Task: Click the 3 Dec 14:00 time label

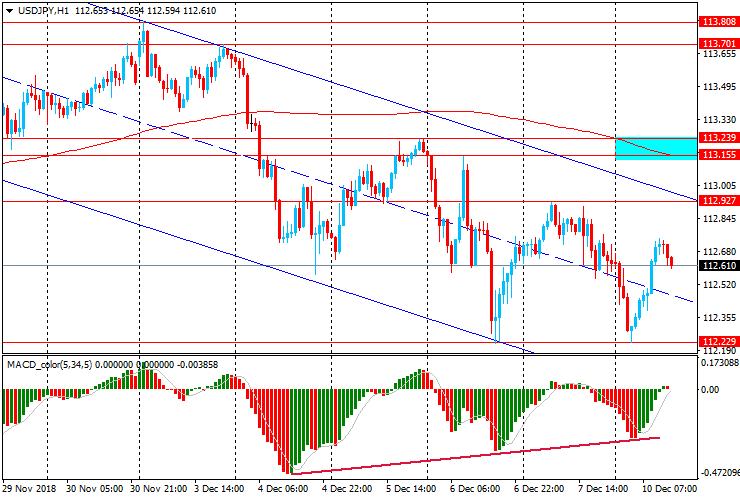Action: click(x=219, y=488)
